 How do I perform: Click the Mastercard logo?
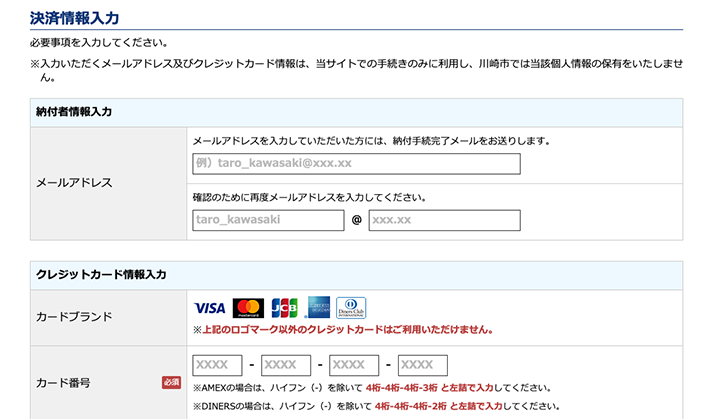(247, 308)
